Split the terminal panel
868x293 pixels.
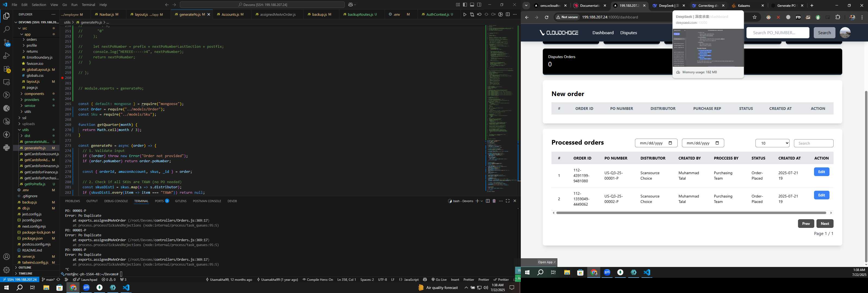pos(488,201)
